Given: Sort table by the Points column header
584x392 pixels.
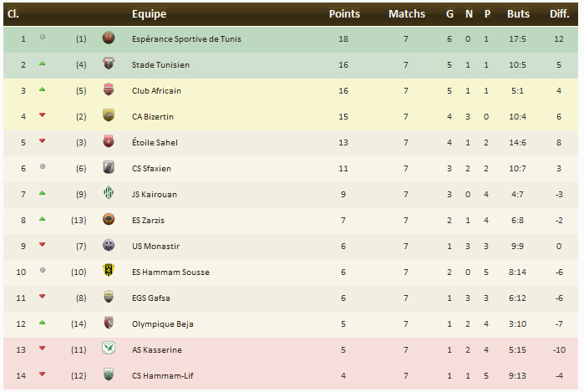Looking at the screenshot, I should click(x=344, y=14).
